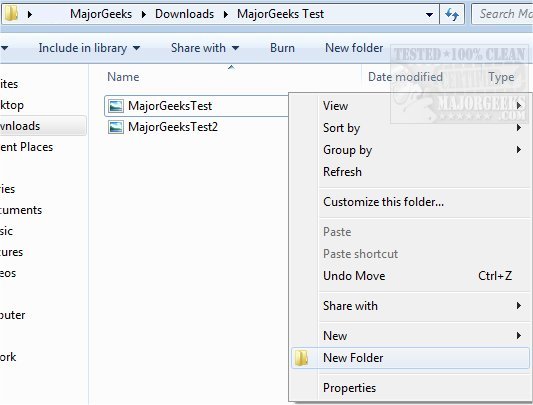This screenshot has width=533, height=405.
Task: Click the Downloads breadcrumb in address bar
Action: coord(185,14)
